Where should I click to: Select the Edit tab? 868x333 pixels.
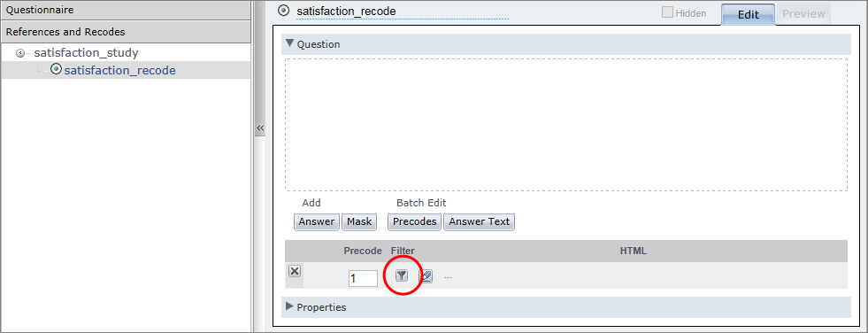point(748,14)
